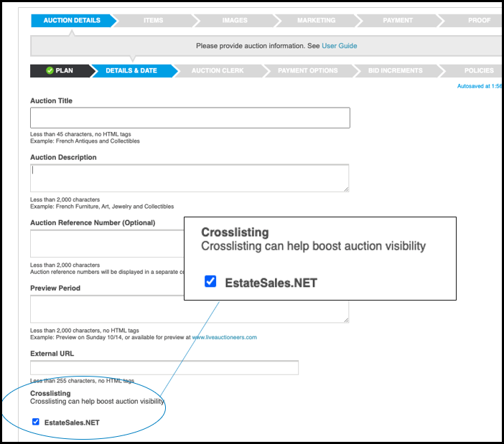The height and width of the screenshot is (444, 504).
Task: Switch to the Images step
Action: click(x=235, y=21)
